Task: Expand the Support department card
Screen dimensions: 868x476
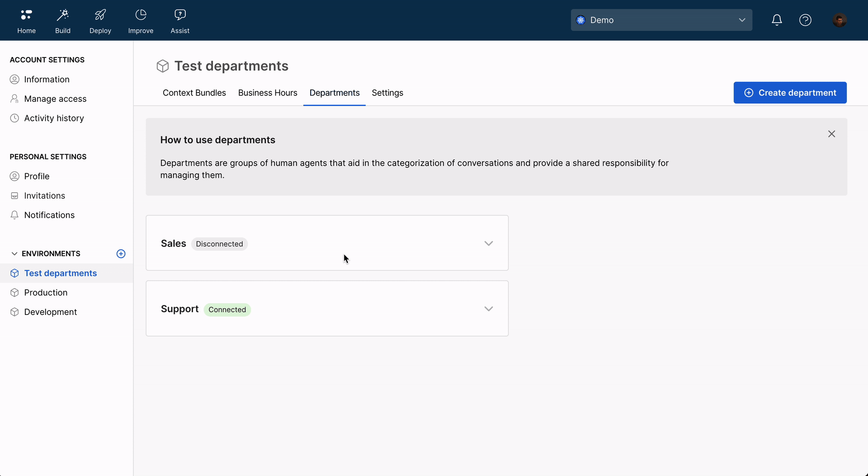Action: [488, 309]
